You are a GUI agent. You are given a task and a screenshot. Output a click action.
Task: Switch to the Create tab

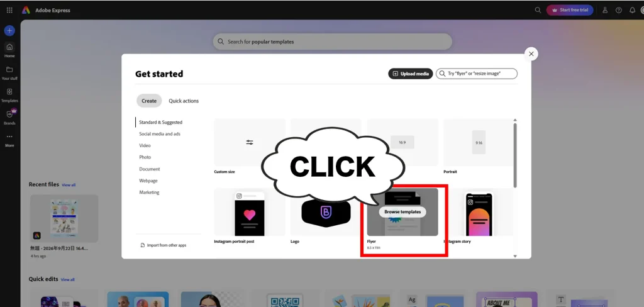point(149,101)
